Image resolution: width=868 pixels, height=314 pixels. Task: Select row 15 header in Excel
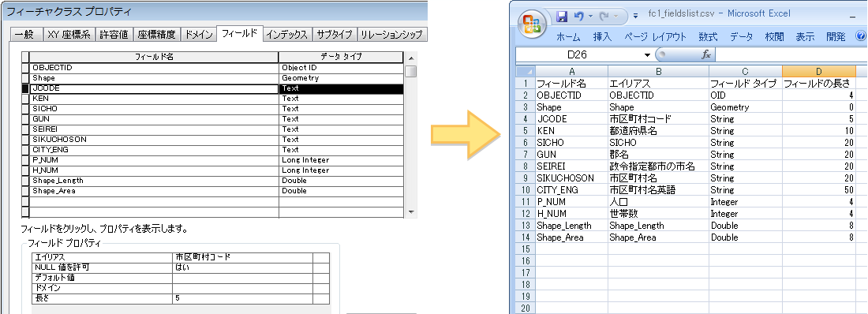(526, 249)
